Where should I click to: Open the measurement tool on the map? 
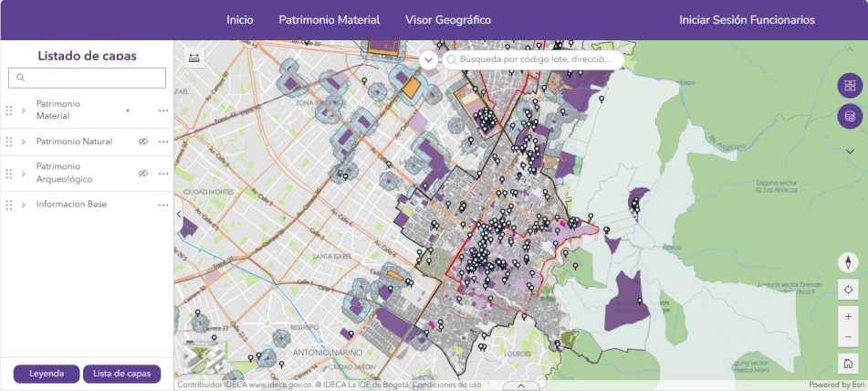pos(193,58)
